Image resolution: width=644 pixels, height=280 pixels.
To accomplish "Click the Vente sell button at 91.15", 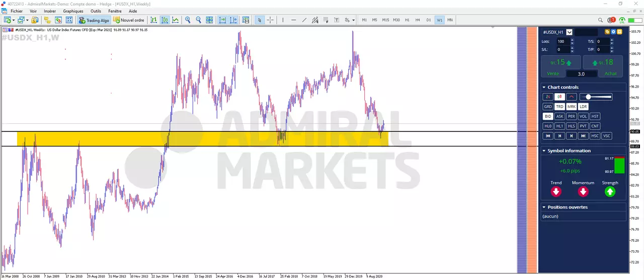I will point(561,66).
